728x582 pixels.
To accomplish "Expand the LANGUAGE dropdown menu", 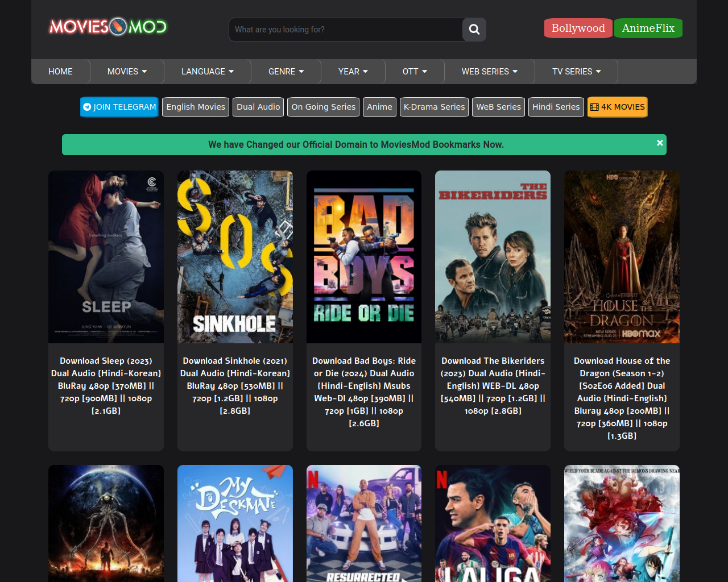I will click(208, 72).
